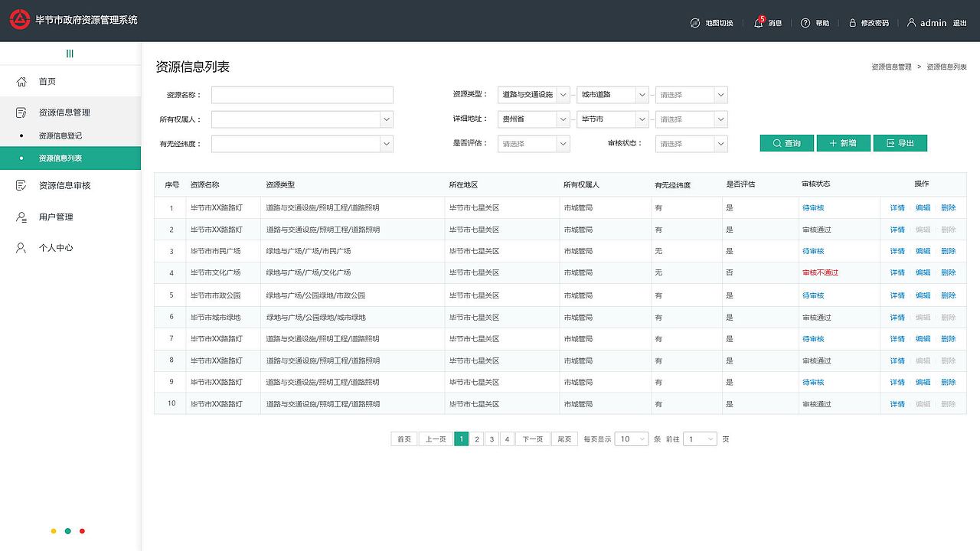Open the 审核状态 select dropdown
The image size is (980, 551).
pyautogui.click(x=691, y=143)
